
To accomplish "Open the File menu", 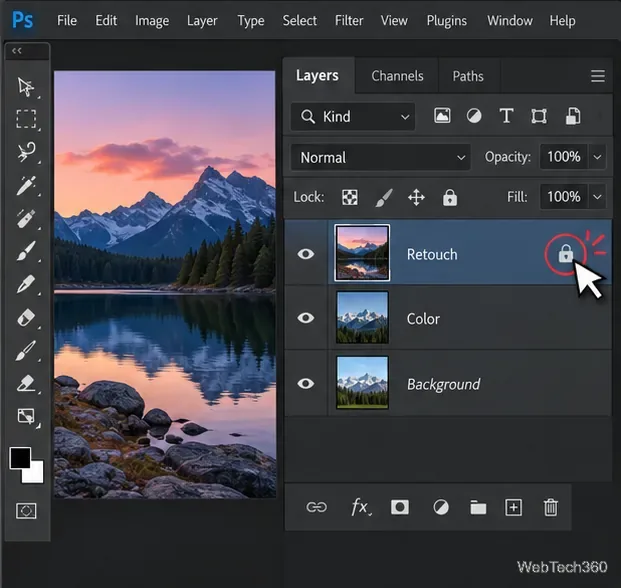I will pyautogui.click(x=67, y=21).
